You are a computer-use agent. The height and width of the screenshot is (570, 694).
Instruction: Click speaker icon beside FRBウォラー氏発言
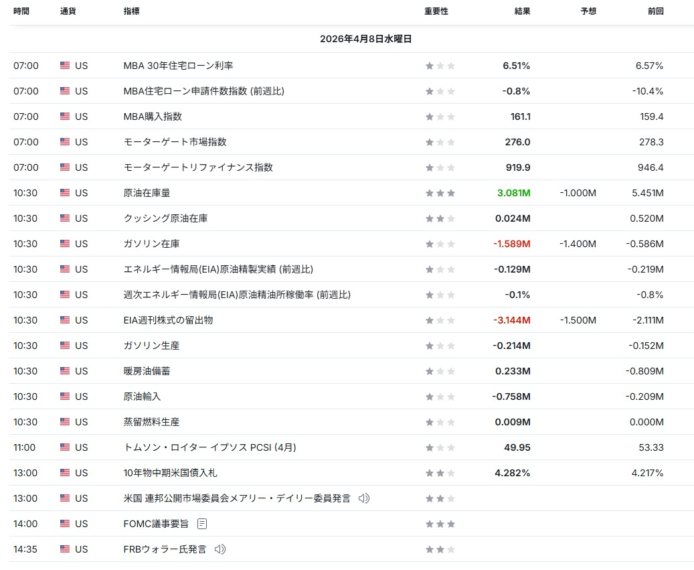(219, 549)
